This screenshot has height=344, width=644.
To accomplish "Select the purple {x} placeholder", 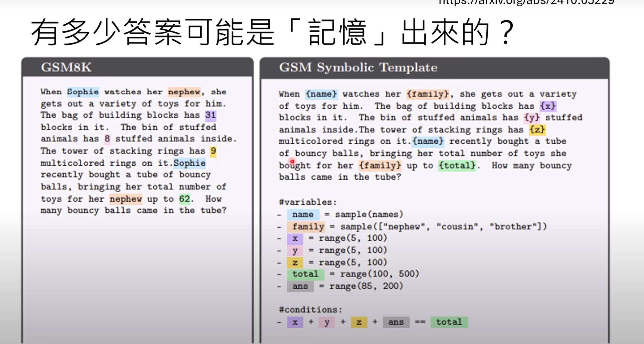I will tap(548, 106).
